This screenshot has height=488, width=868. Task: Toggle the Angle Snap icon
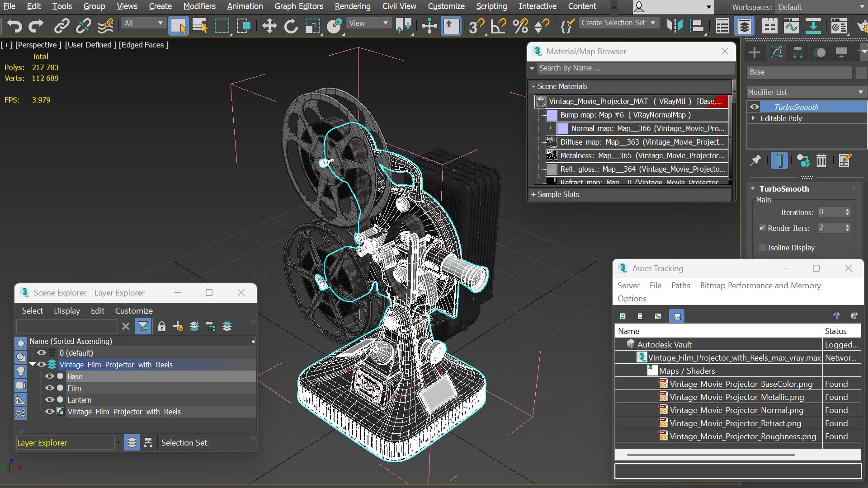point(498,26)
